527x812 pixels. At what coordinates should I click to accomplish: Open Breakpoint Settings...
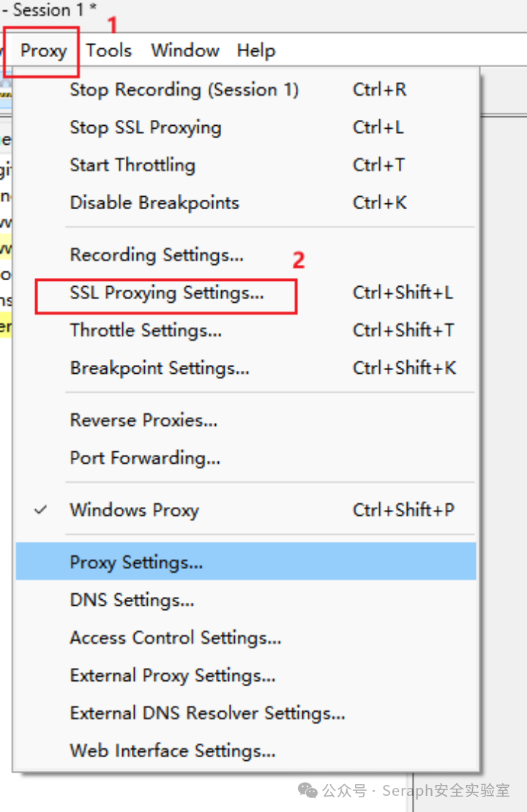(x=246, y=368)
